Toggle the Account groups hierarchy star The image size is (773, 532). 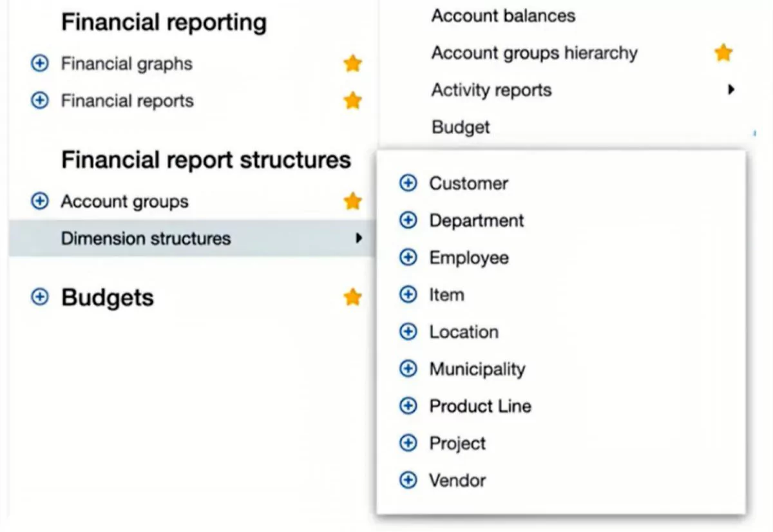click(x=723, y=53)
